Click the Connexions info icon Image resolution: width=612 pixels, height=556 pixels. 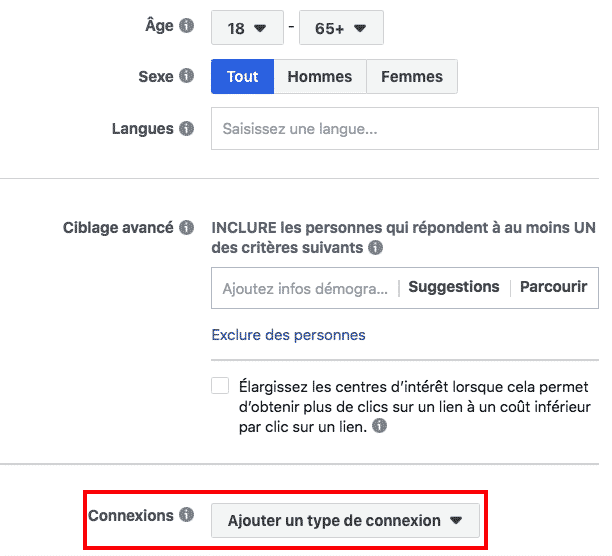point(186,516)
